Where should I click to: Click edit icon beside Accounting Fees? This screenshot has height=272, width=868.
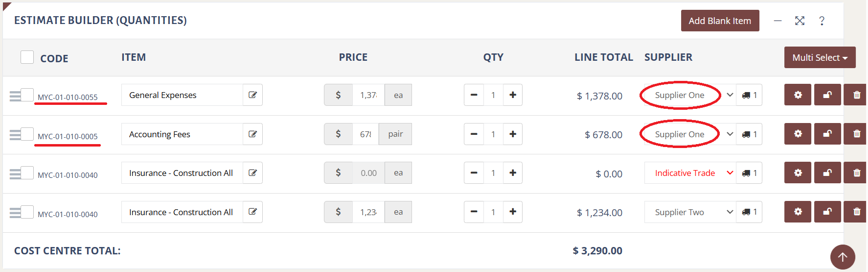coord(252,134)
